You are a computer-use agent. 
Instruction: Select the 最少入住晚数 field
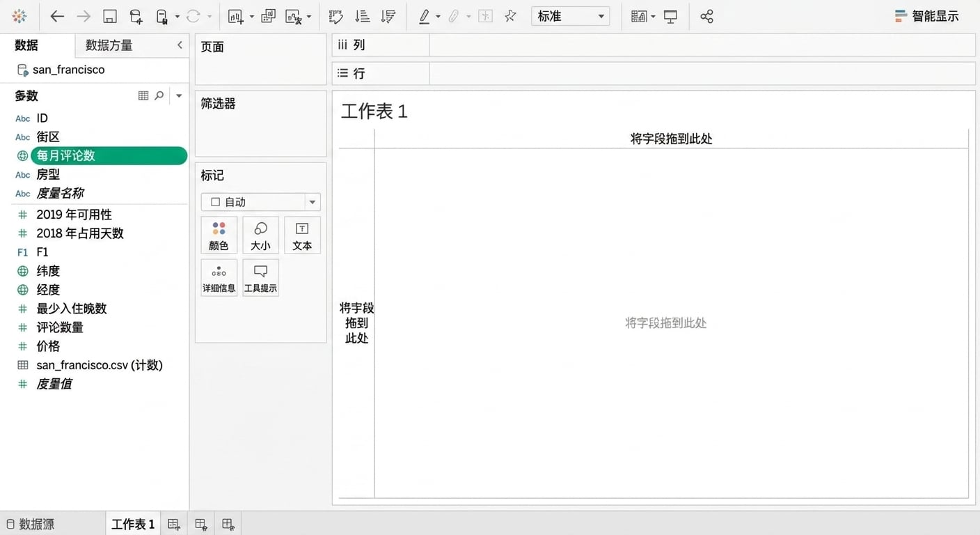coord(72,309)
